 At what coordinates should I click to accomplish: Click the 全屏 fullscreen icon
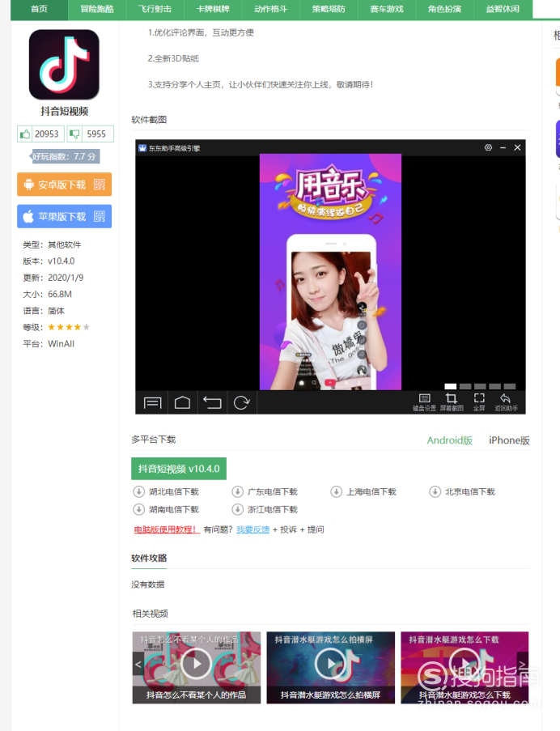(x=479, y=402)
